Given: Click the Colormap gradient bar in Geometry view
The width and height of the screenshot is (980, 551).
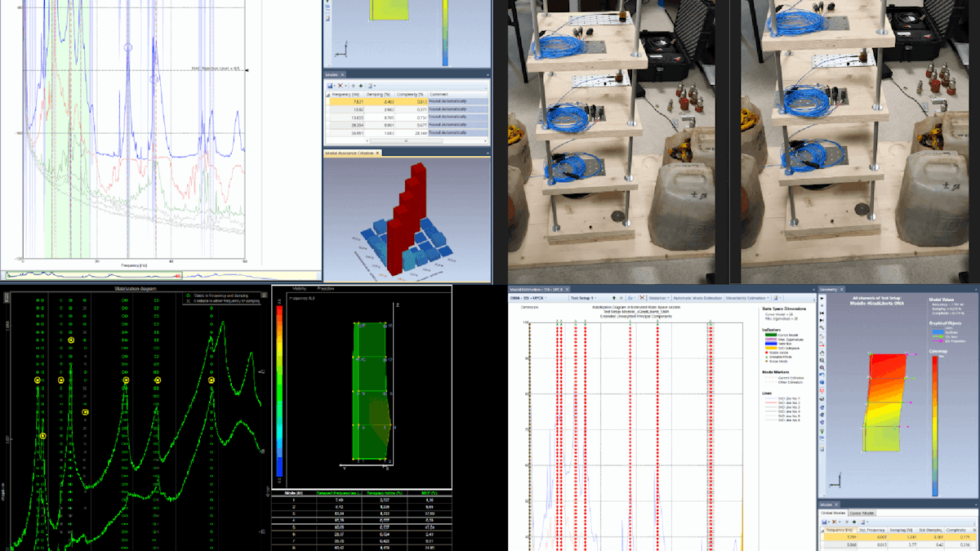Looking at the screenshot, I should [935, 424].
